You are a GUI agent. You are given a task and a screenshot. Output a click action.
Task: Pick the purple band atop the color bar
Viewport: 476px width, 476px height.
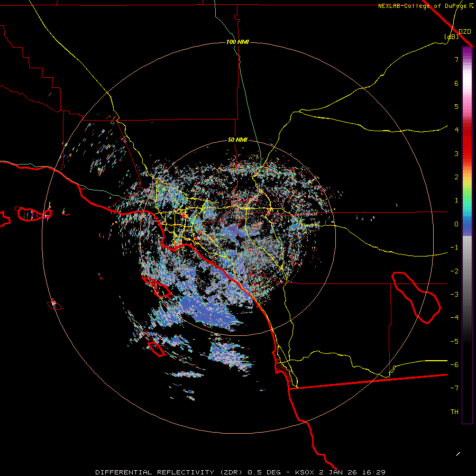467,51
